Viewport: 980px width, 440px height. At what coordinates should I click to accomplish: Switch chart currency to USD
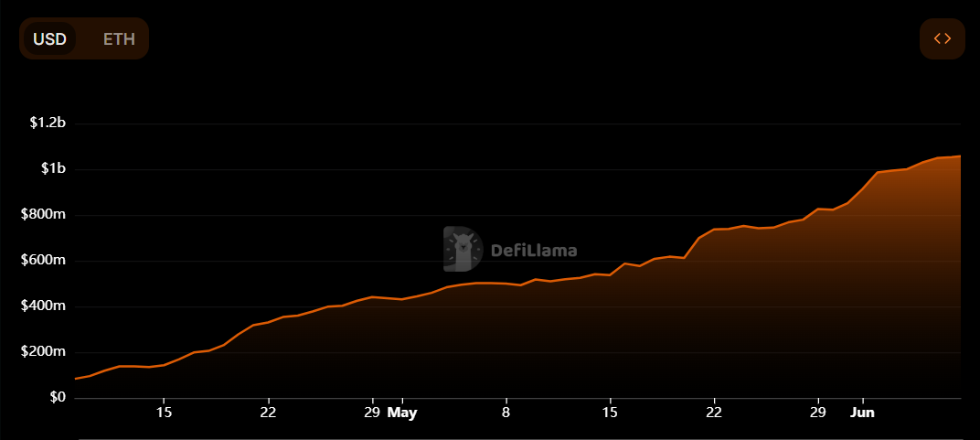pos(49,38)
